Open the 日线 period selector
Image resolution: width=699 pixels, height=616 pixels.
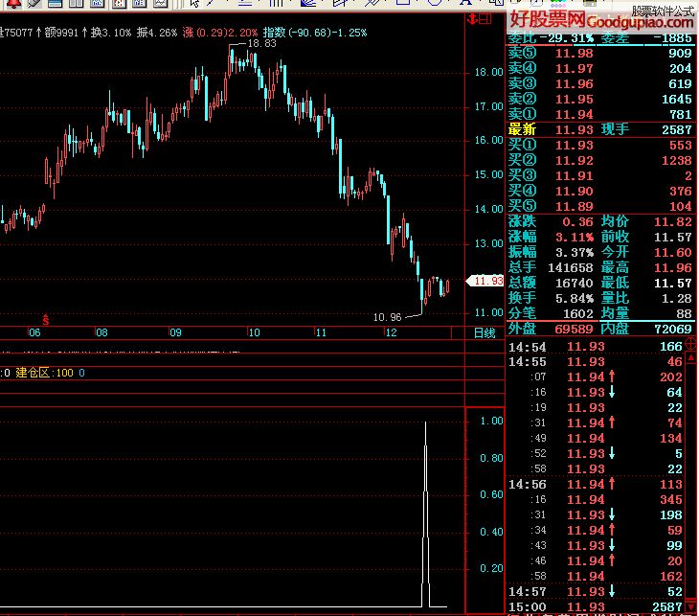(485, 333)
